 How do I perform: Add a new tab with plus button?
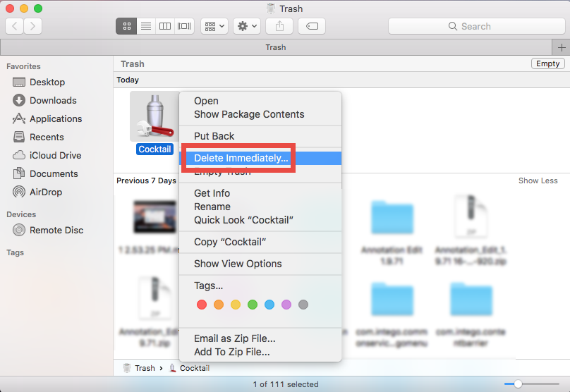tap(562, 48)
